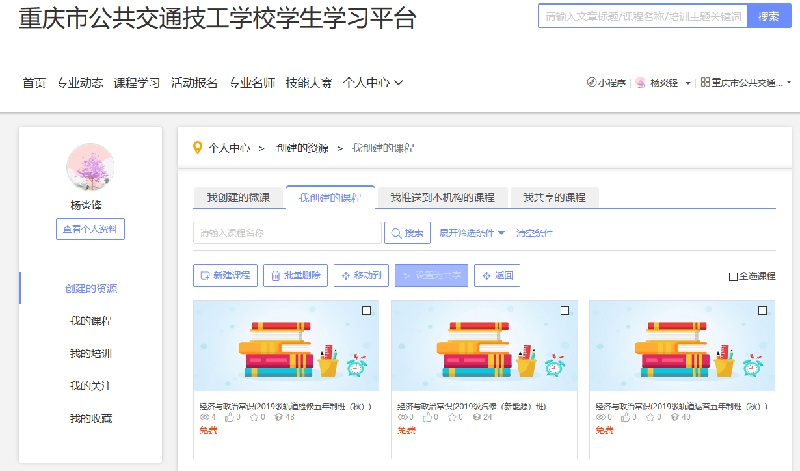Switch to the 我创建的微课 tab

click(238, 197)
